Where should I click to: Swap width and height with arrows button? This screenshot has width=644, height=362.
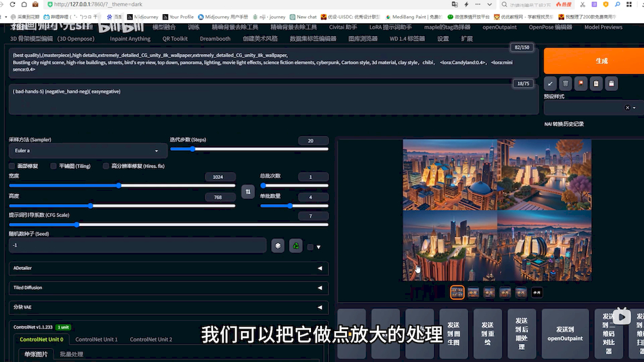[x=247, y=191]
